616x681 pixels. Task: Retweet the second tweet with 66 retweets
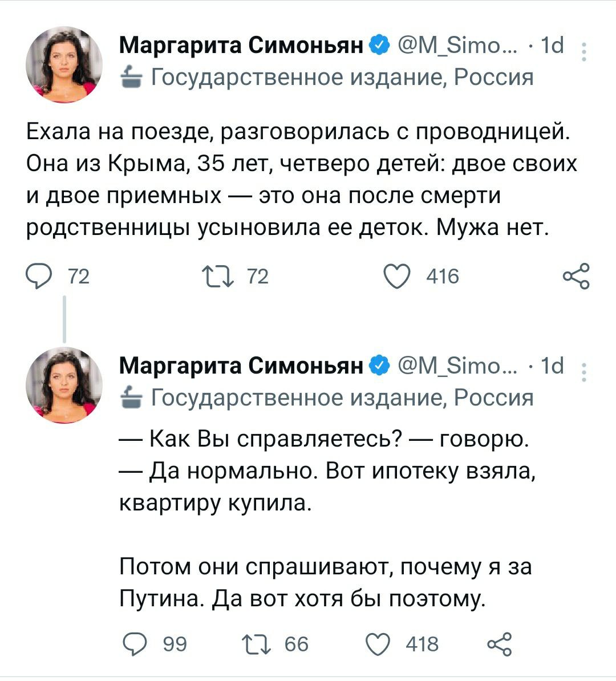256,644
